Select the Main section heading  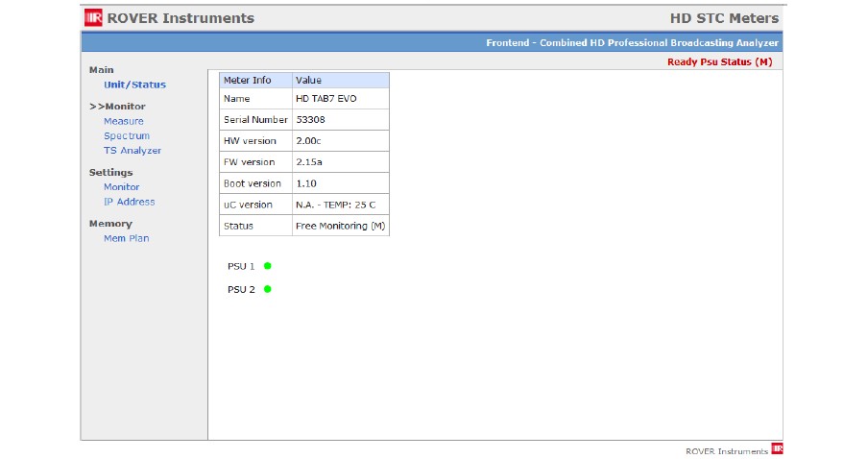(102, 70)
